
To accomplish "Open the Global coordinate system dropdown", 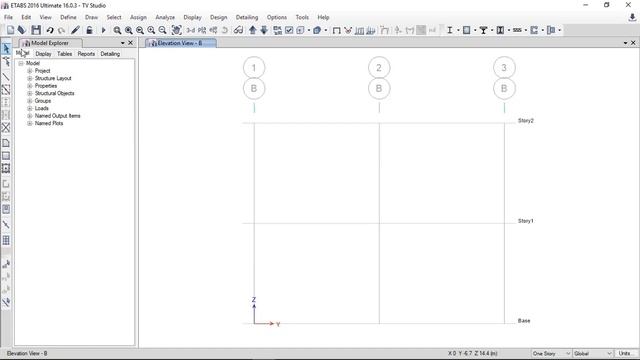I will click(x=593, y=353).
